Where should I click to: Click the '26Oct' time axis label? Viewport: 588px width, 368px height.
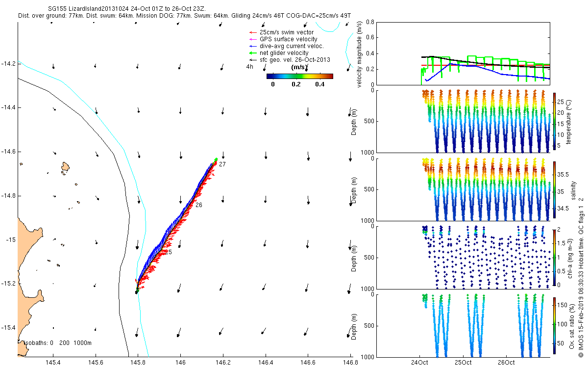tap(506, 363)
